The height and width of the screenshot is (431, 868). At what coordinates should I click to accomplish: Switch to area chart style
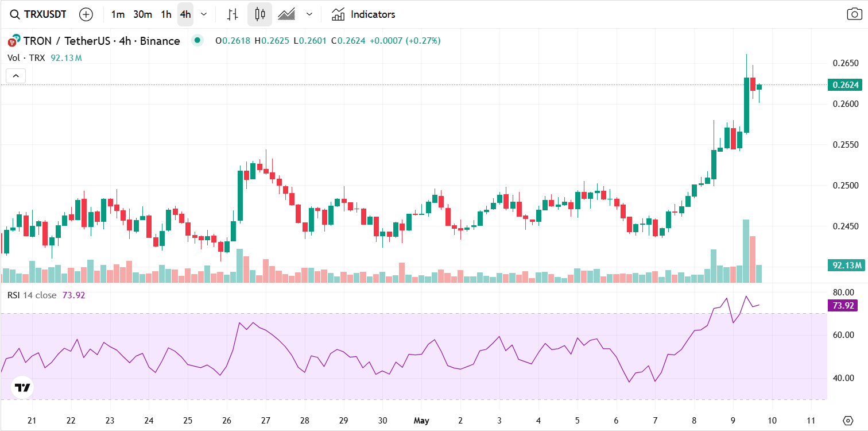click(286, 14)
